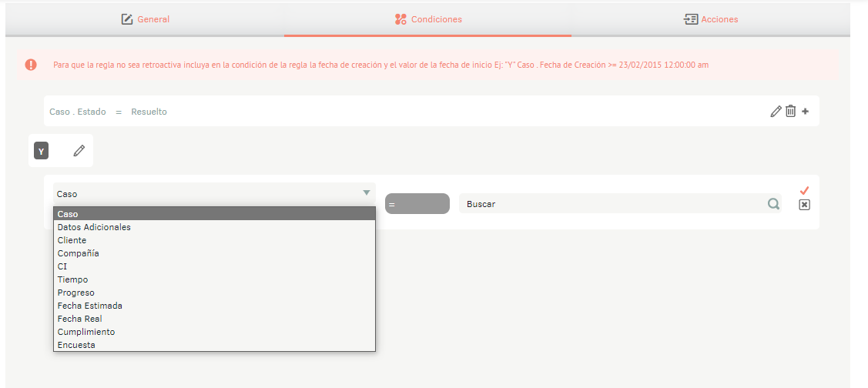Select Caso in the dropdown list
Screen dimensions: 868x388
tap(214, 214)
